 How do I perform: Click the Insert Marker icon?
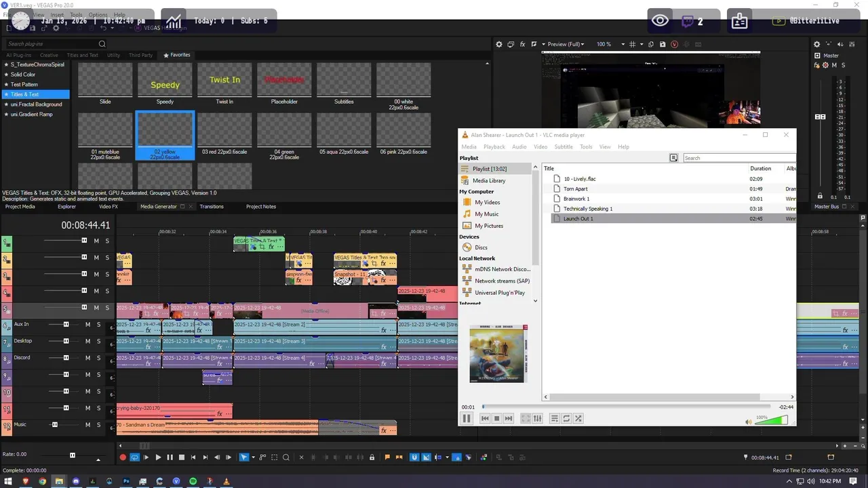[387, 457]
